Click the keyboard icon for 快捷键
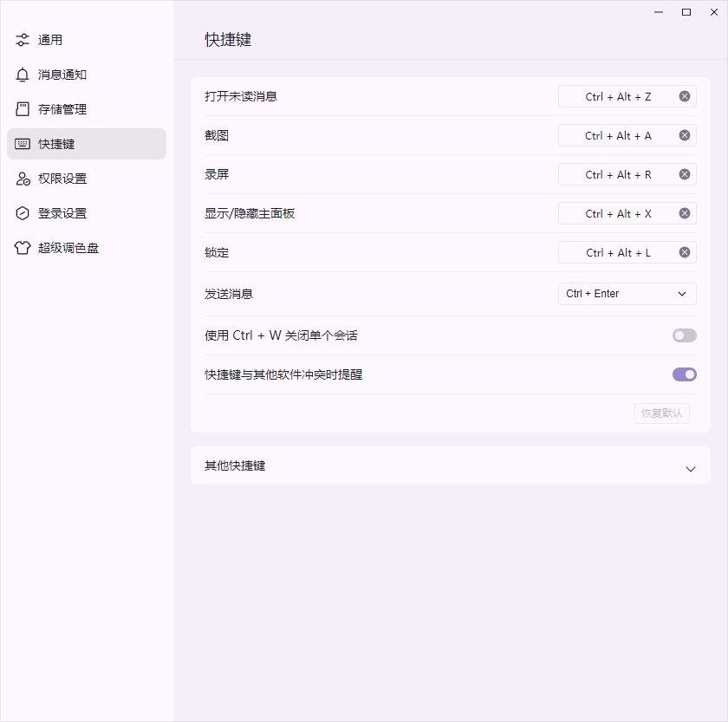The width and height of the screenshot is (728, 722). point(22,144)
